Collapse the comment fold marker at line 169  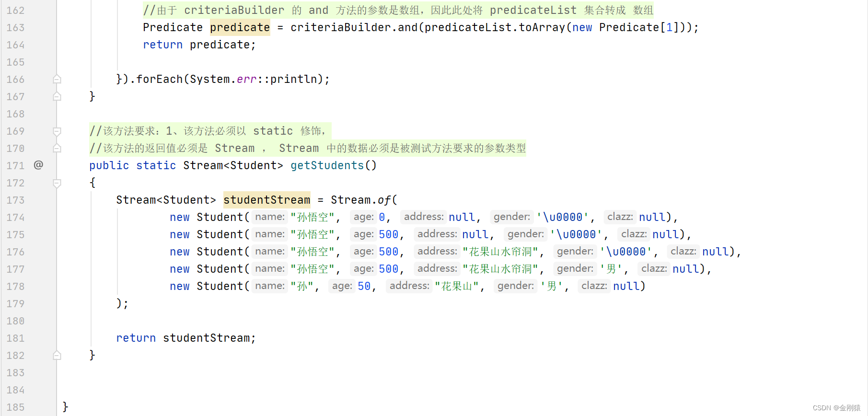click(57, 131)
